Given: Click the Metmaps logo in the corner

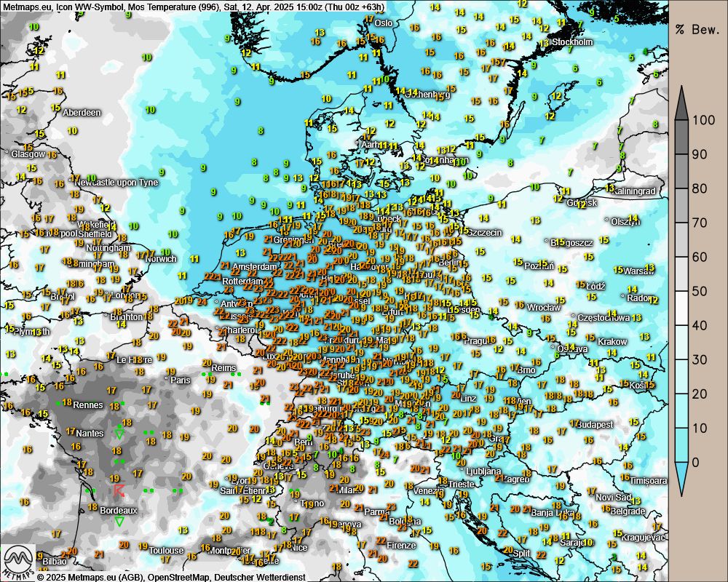Looking at the screenshot, I should point(18,562).
